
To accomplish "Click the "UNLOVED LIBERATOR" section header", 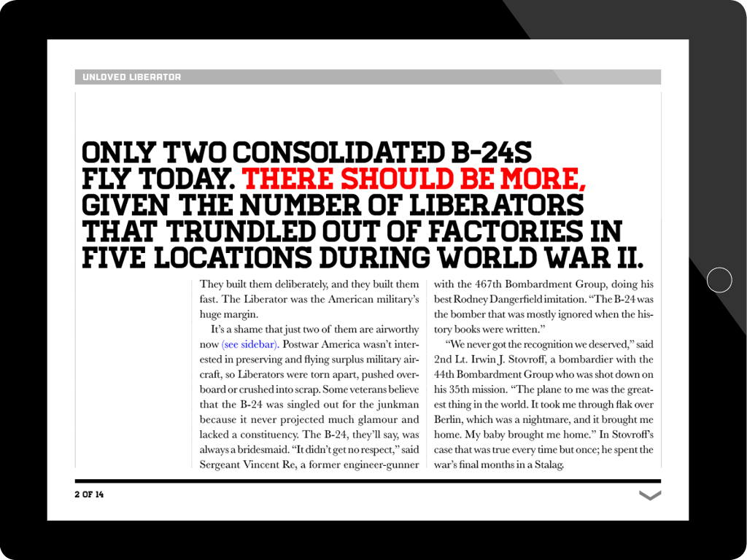I will coord(132,77).
